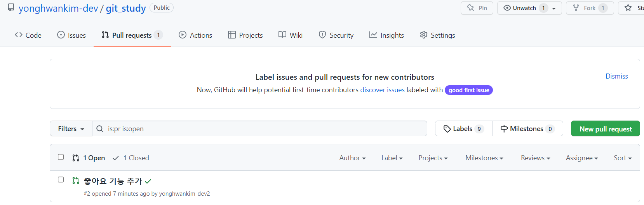The image size is (644, 205).
Task: Expand the Unwatch notifications dropdown arrow
Action: pos(554,8)
